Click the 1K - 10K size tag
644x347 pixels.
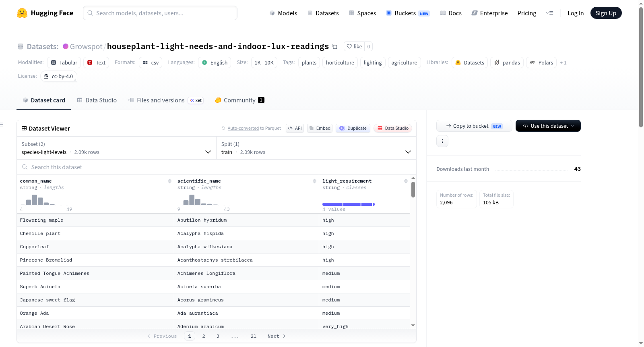pos(264,62)
